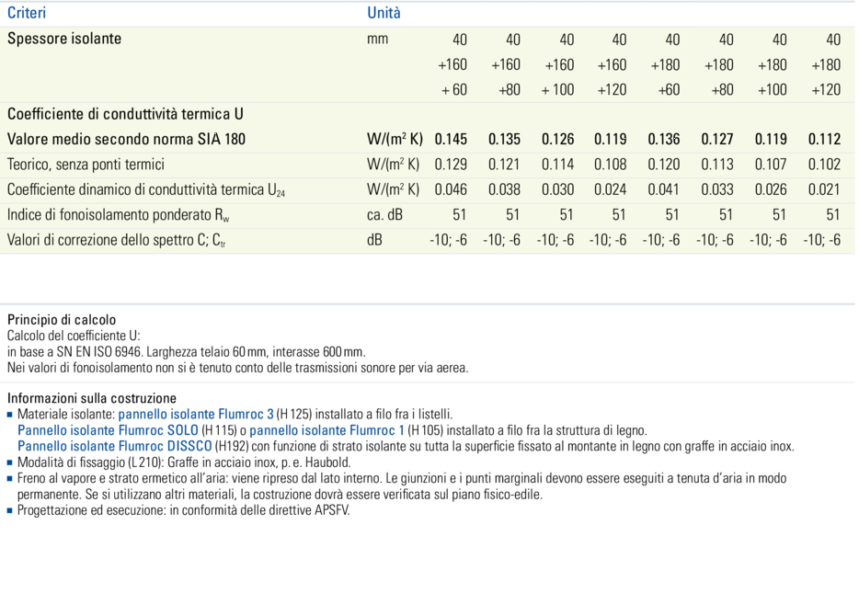
Task: Select the Spessore isolante row label
Action: (x=64, y=40)
